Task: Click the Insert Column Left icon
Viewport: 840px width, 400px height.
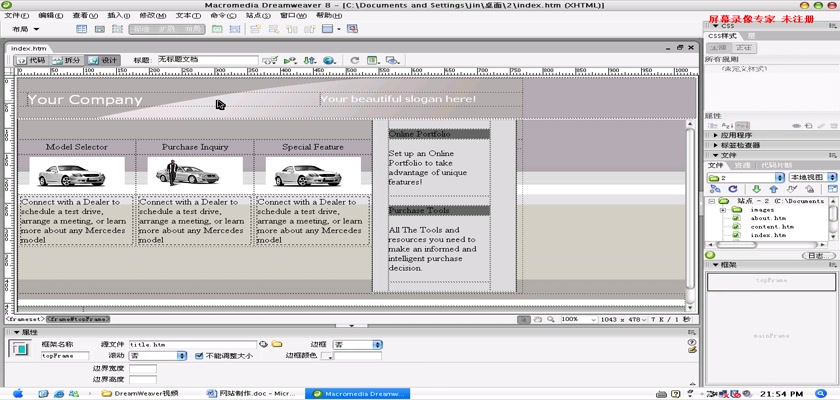Action: [x=291, y=29]
